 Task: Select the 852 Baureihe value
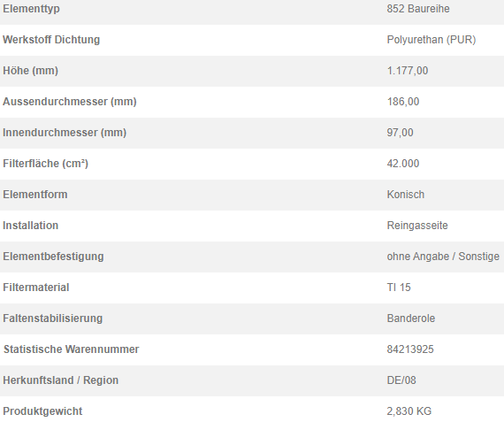[x=418, y=9]
